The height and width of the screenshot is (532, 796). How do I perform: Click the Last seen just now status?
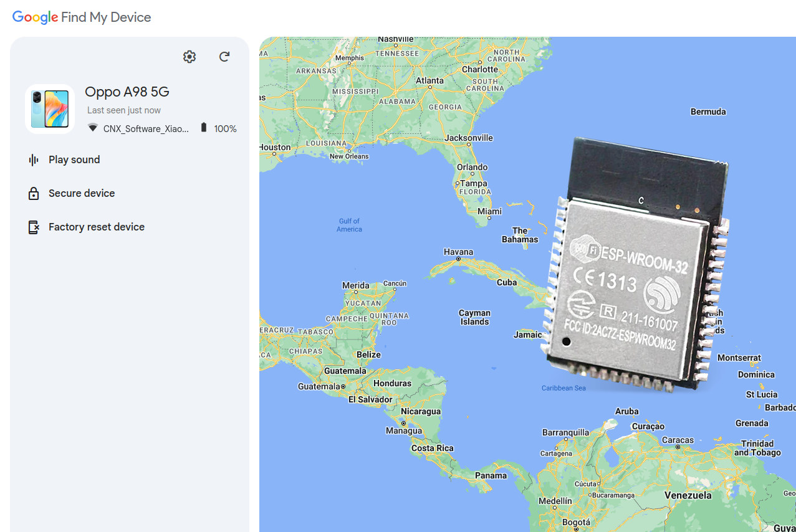tap(123, 110)
